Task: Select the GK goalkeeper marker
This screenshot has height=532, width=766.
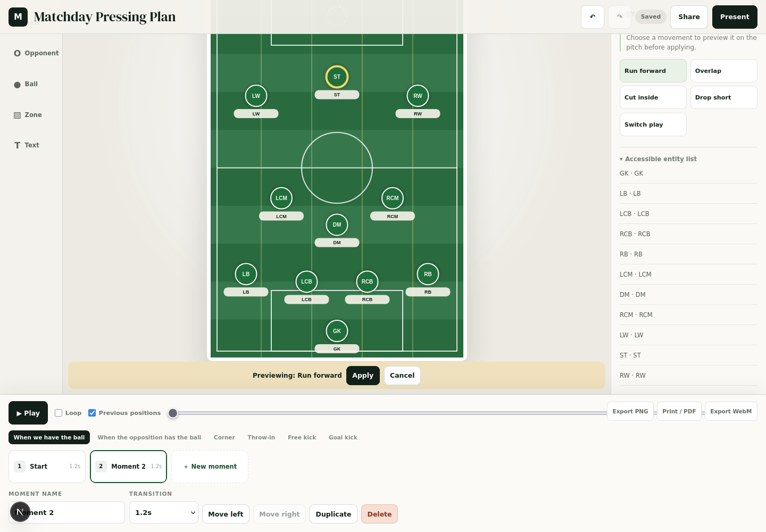Action: pos(337,331)
